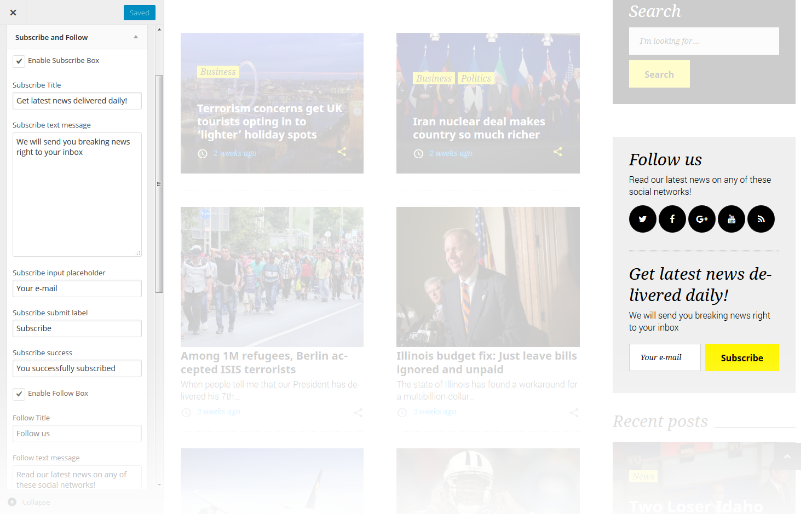Click the Google Plus icon
Screen dimensions: 812x514
tap(701, 219)
